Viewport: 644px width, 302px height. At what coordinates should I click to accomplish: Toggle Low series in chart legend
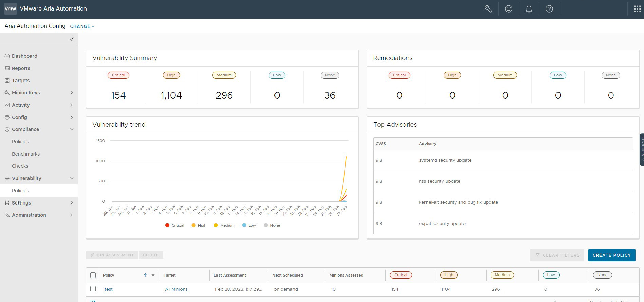click(x=249, y=225)
